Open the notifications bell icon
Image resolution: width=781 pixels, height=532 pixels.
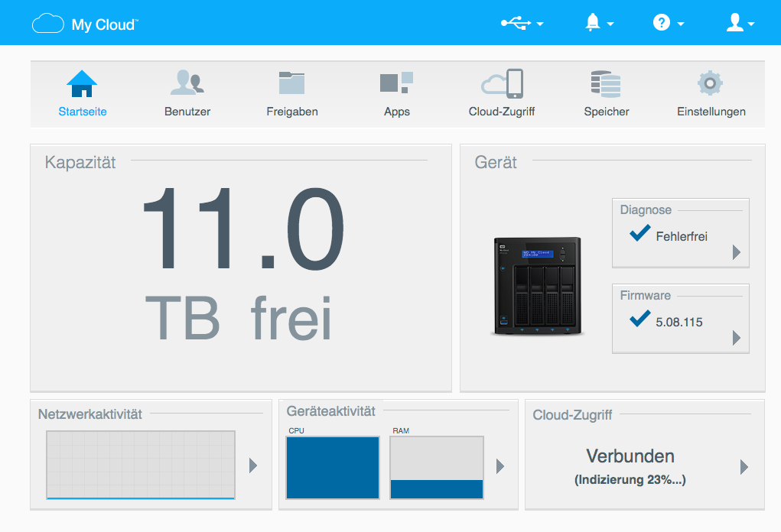click(592, 22)
